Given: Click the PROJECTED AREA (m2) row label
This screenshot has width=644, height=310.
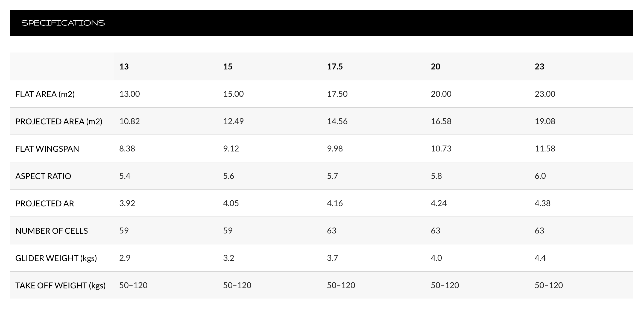Looking at the screenshot, I should point(59,121).
